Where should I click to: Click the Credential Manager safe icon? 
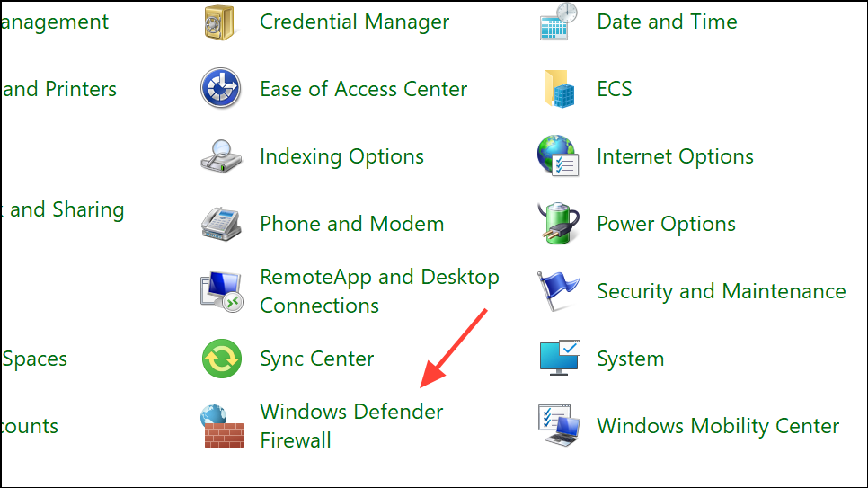click(221, 22)
